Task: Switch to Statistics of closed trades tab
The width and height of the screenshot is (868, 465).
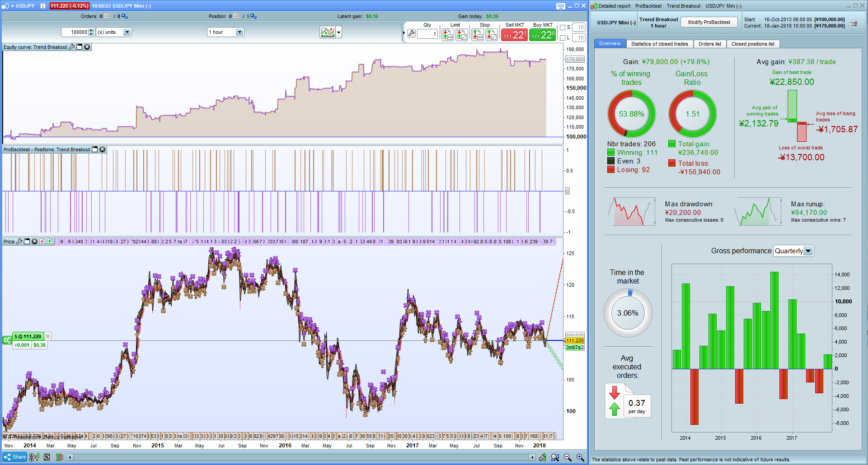Action: pos(659,44)
